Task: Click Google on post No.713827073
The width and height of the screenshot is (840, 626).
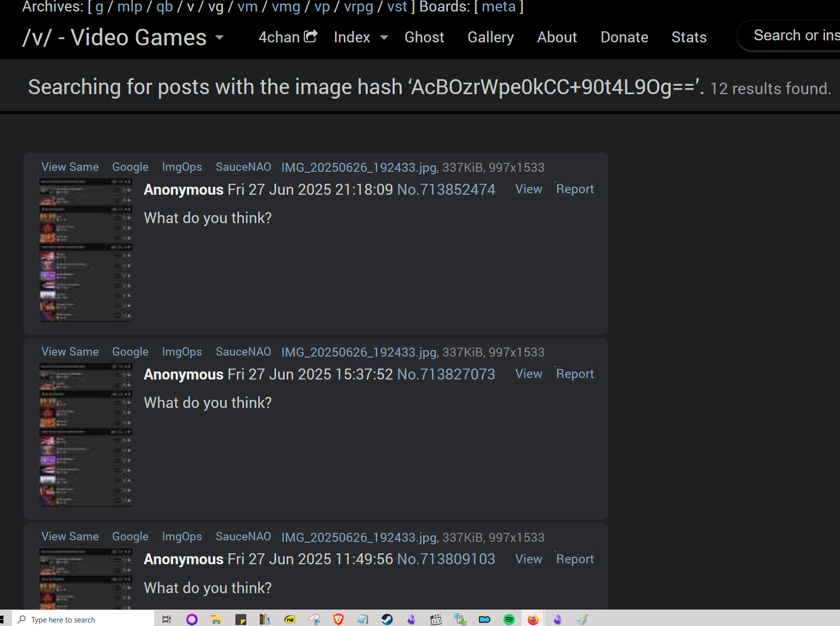Action: [130, 352]
